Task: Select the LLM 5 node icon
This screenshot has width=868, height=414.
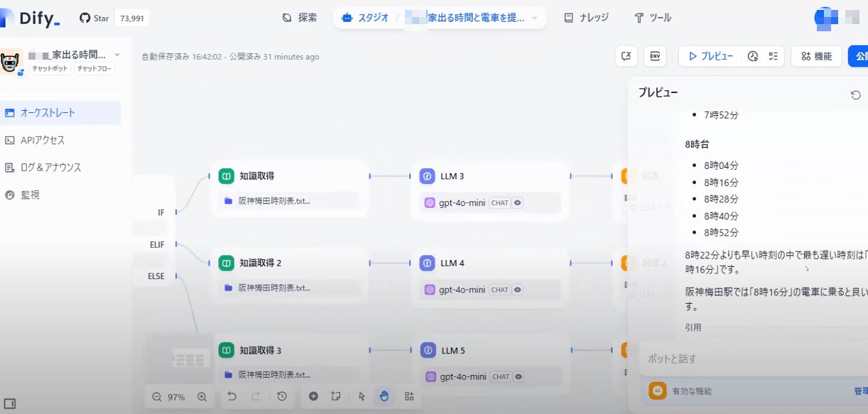Action: pos(428,350)
